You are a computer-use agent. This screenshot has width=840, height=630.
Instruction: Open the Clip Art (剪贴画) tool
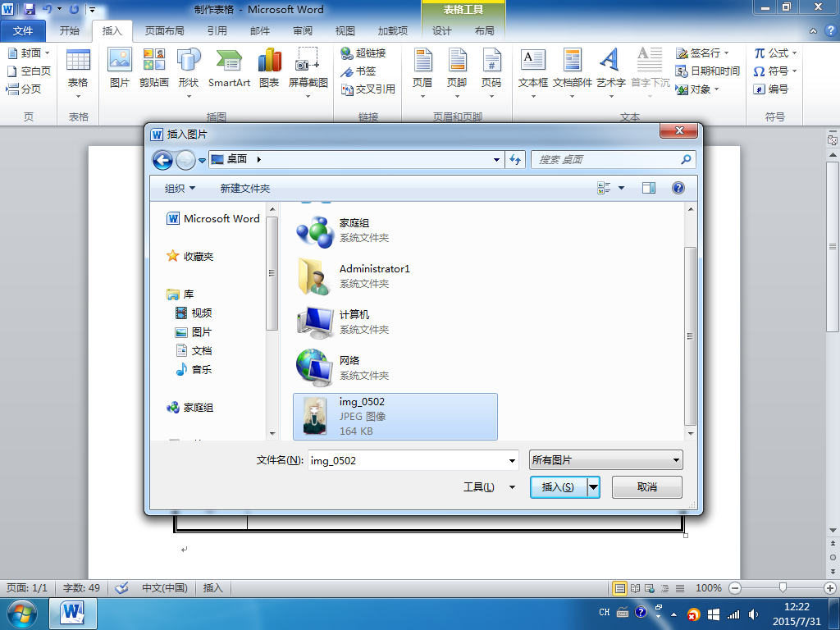pos(153,67)
